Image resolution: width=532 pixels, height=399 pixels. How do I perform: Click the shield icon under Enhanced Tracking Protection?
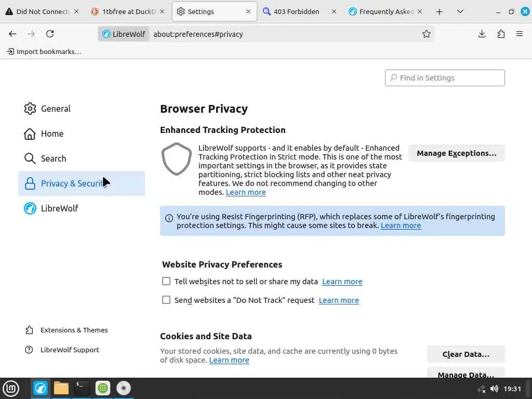click(177, 159)
